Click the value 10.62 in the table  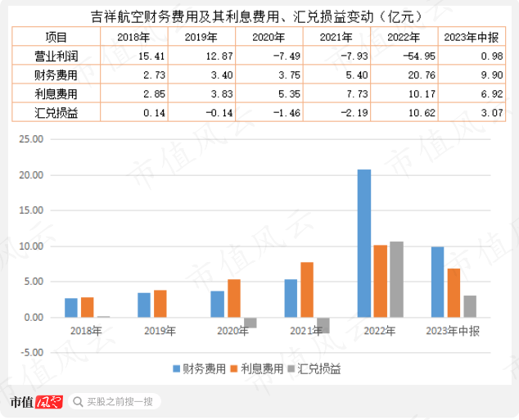tap(422, 113)
